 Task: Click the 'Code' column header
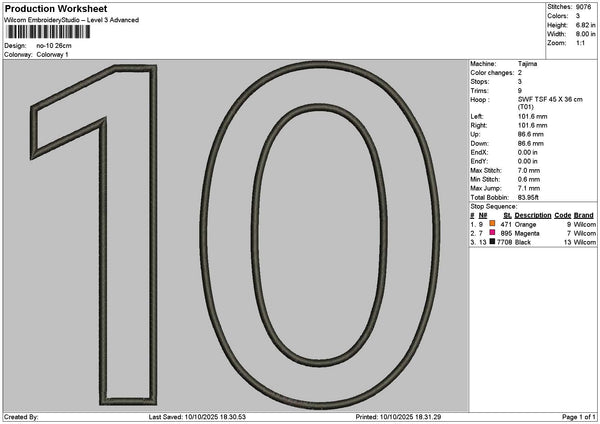point(563,215)
